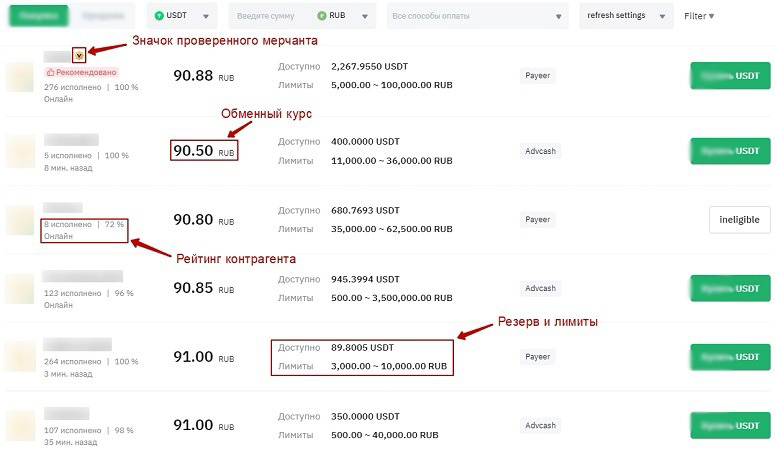775x458 pixels.
Task: Expand the Filter options
Action: [699, 17]
